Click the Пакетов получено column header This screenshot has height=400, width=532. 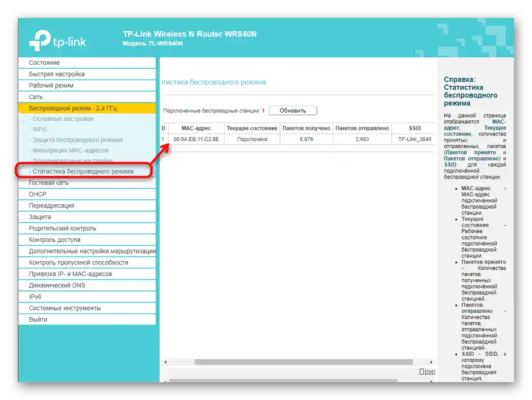point(306,128)
